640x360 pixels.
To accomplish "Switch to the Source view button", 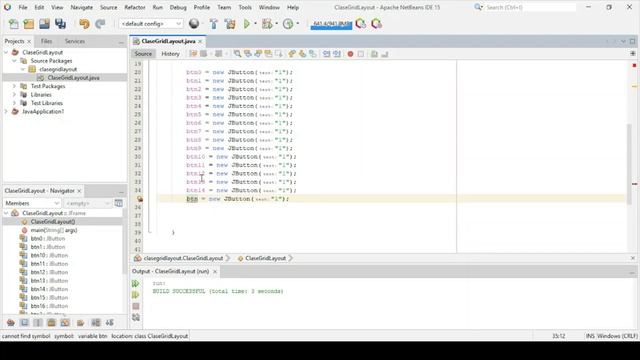I will pyautogui.click(x=143, y=54).
